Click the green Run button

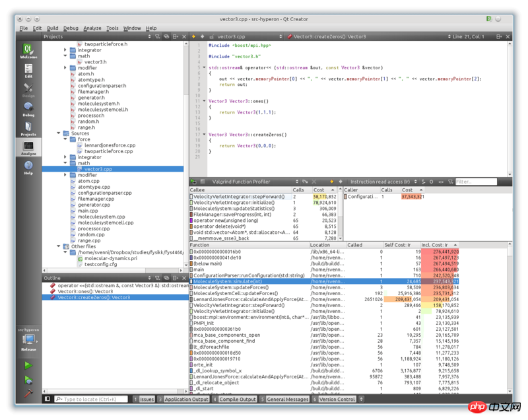pos(28,365)
